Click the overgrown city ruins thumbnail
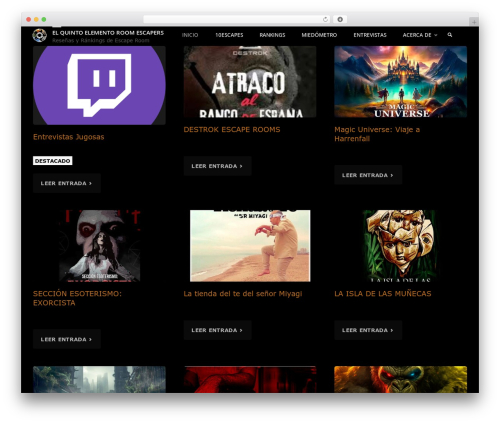 pyautogui.click(x=99, y=379)
